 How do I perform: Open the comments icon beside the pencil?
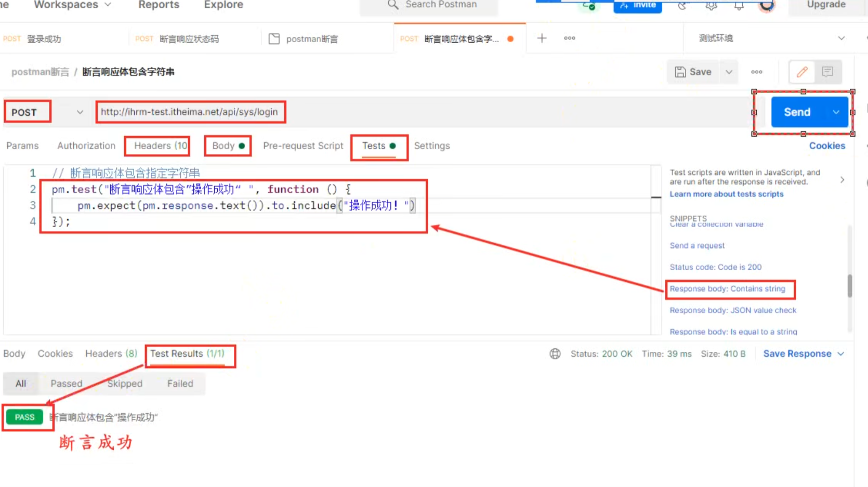tap(827, 72)
